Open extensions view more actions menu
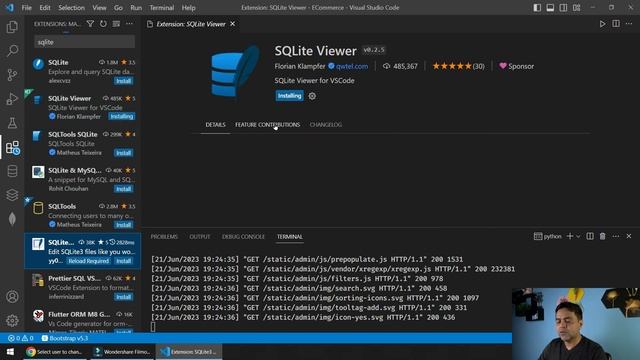 pos(129,24)
